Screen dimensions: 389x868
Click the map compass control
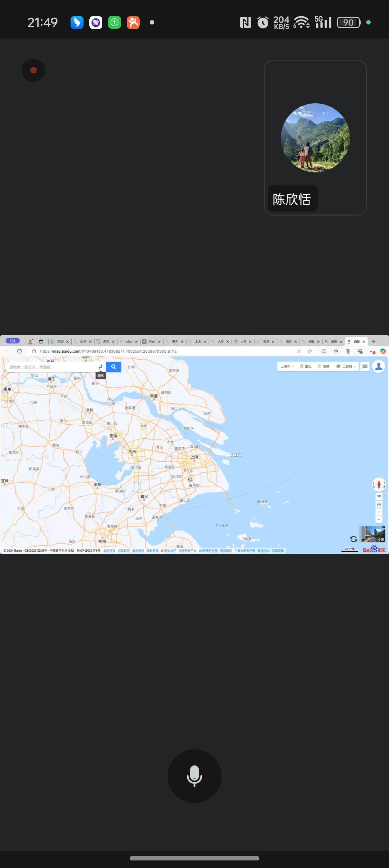point(379,484)
